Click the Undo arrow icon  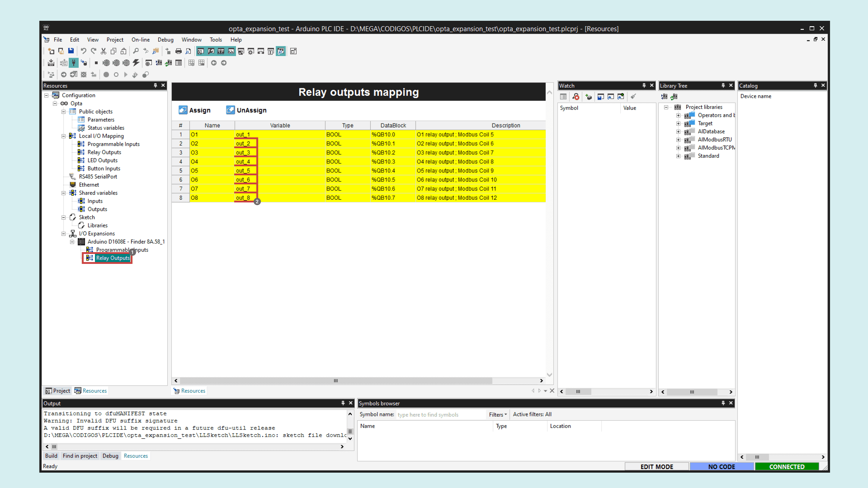83,51
